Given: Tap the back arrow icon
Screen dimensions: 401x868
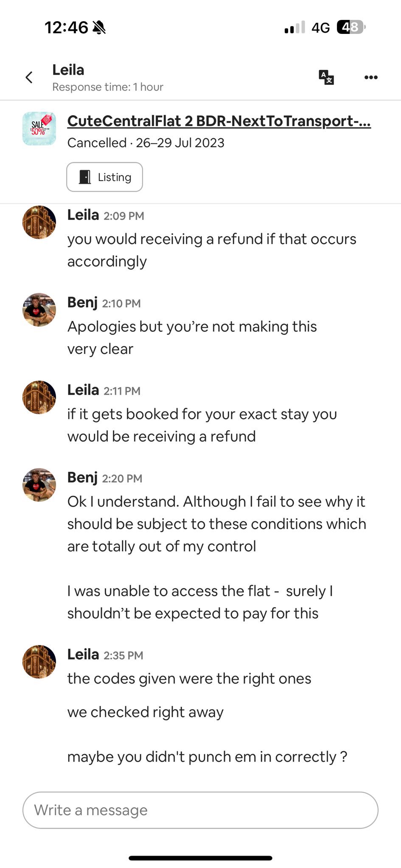Looking at the screenshot, I should pyautogui.click(x=29, y=78).
